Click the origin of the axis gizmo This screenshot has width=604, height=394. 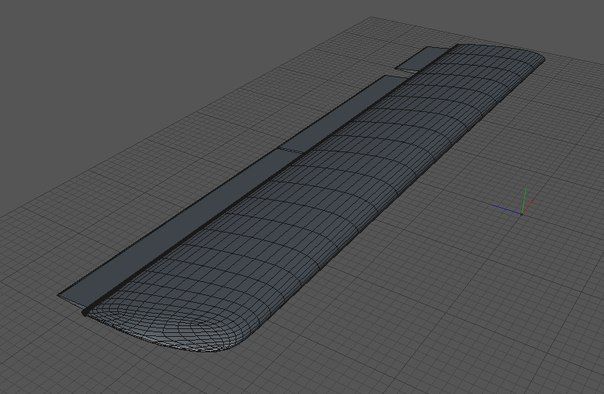522,214
